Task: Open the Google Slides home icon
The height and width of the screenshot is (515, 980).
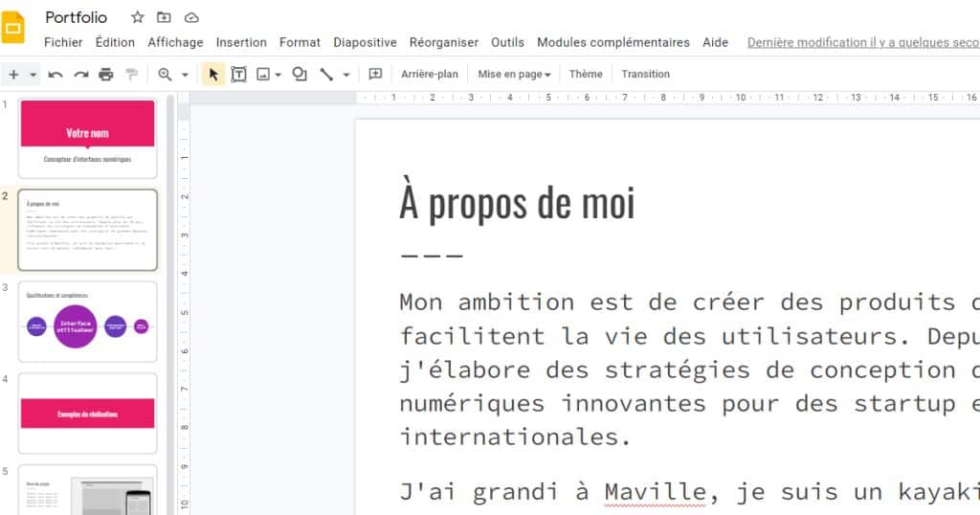Action: click(12, 28)
